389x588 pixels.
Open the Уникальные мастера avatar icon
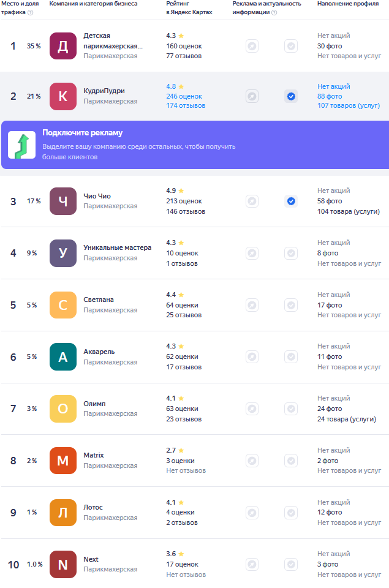(x=63, y=253)
